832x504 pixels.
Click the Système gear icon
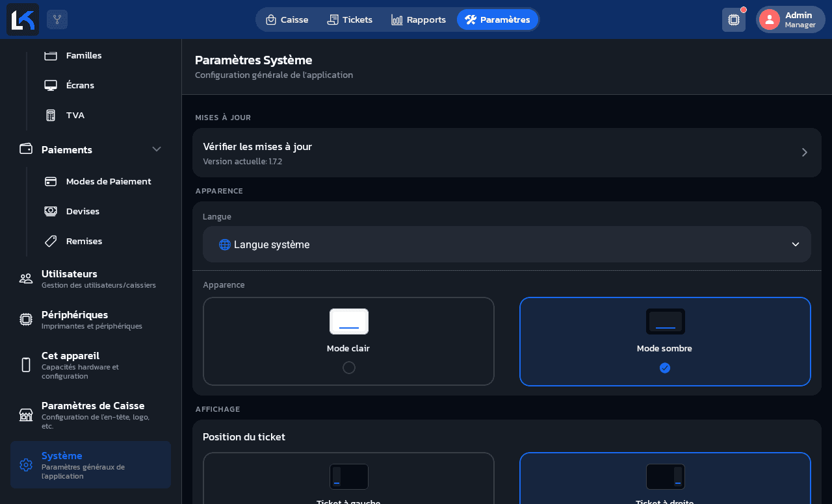(x=26, y=465)
